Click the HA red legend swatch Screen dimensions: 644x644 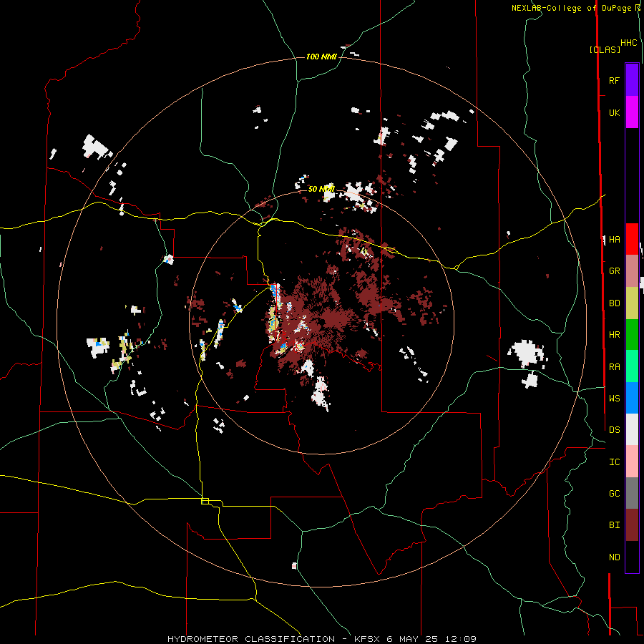pyautogui.click(x=632, y=239)
